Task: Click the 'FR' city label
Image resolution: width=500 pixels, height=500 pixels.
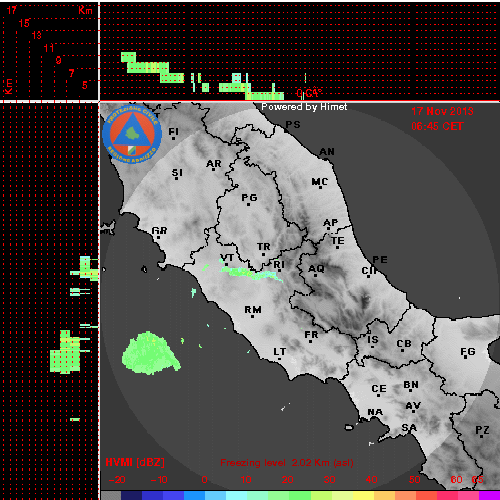Action: click(311, 335)
